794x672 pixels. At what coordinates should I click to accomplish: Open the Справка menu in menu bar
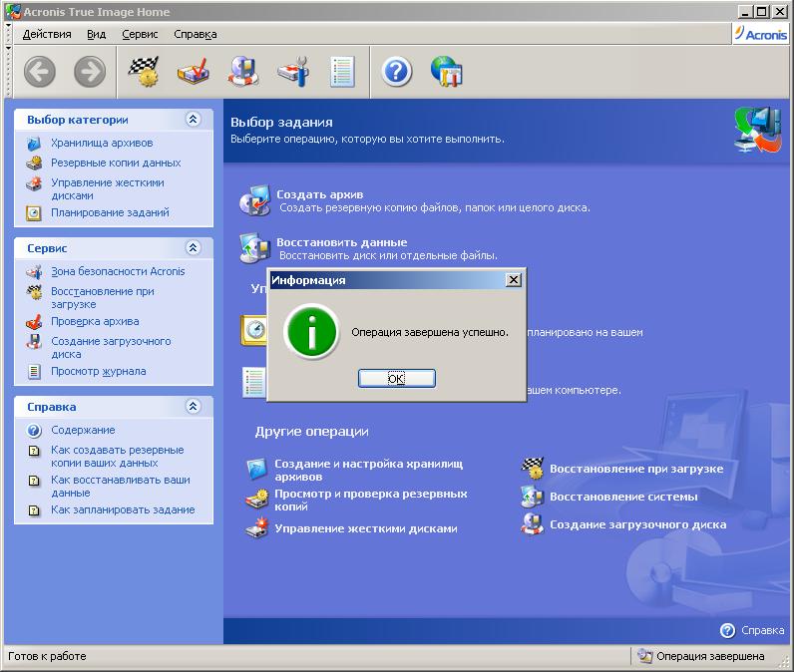pyautogui.click(x=195, y=34)
